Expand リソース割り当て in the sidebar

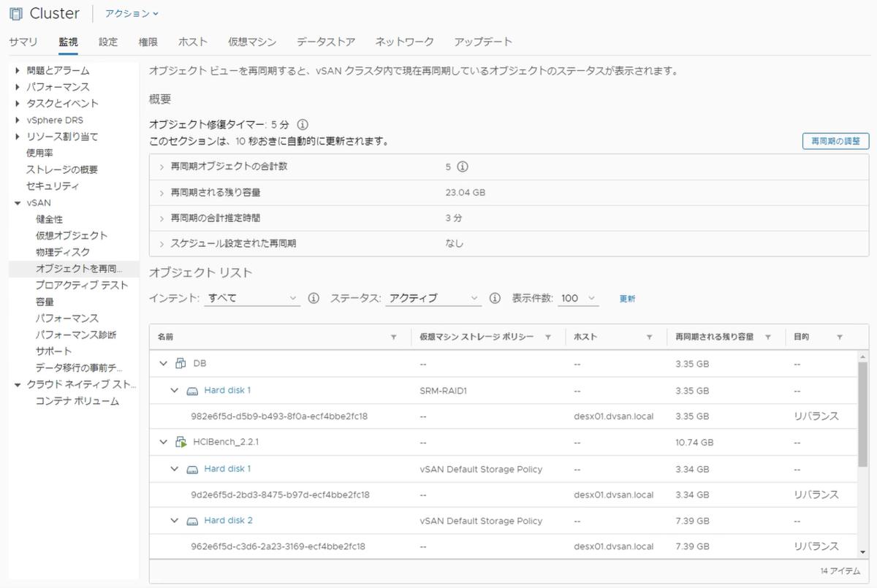tap(18, 137)
